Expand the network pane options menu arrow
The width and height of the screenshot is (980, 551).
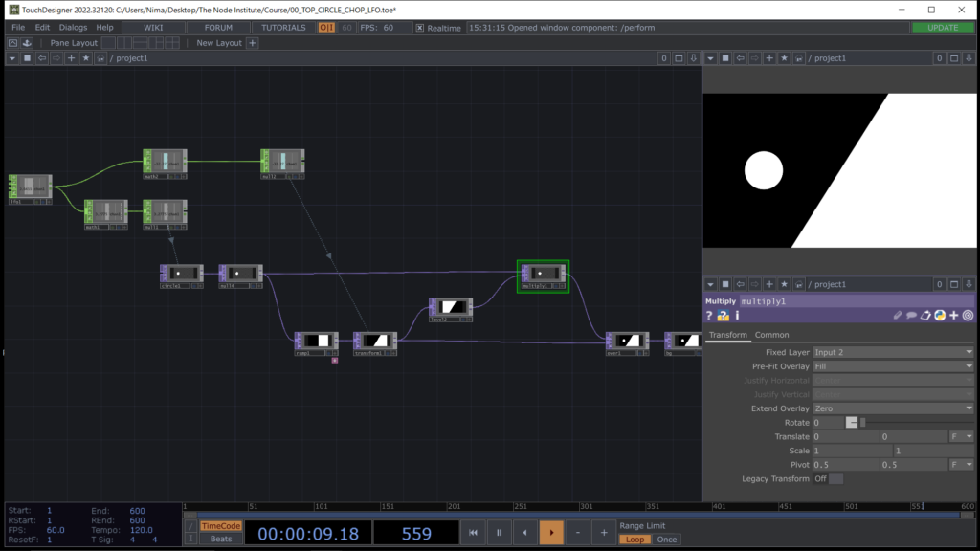[x=11, y=58]
